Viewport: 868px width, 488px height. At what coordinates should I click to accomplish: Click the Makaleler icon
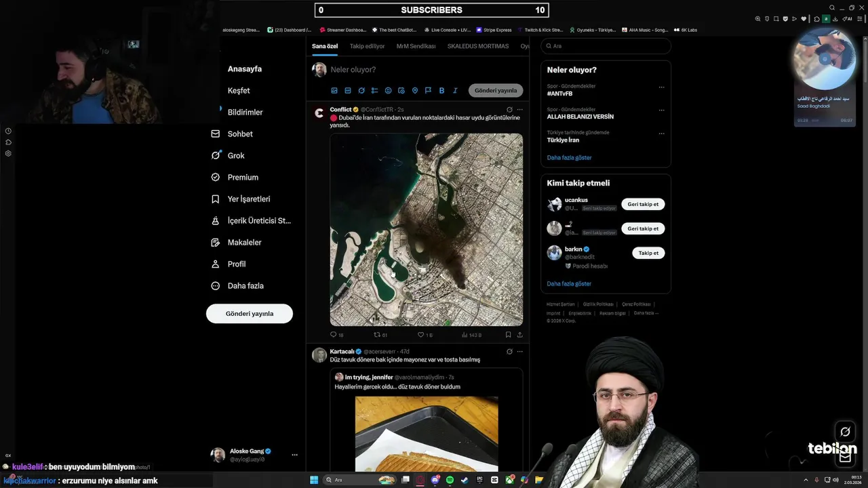216,243
